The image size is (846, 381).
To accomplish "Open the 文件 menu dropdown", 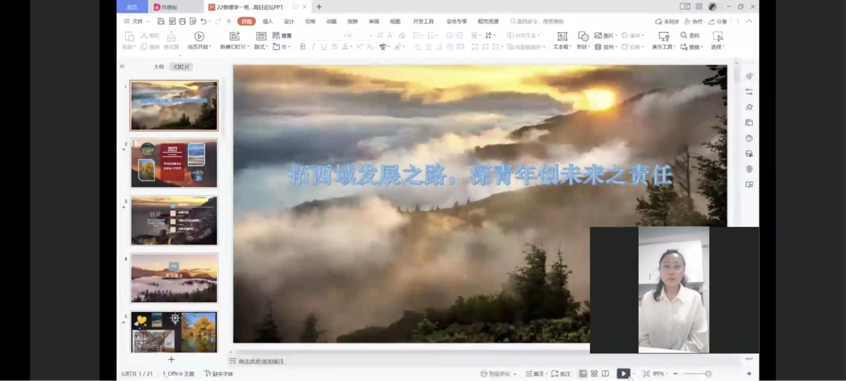I will coord(134,22).
